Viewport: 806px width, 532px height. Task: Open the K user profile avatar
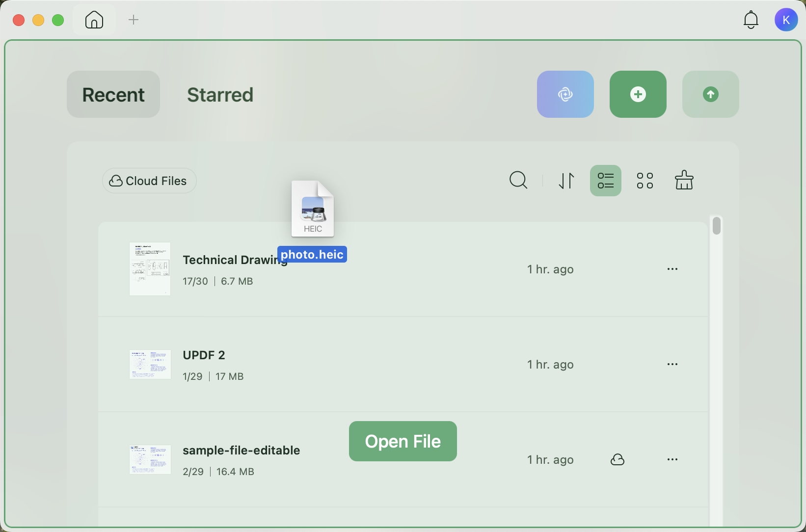coord(786,20)
